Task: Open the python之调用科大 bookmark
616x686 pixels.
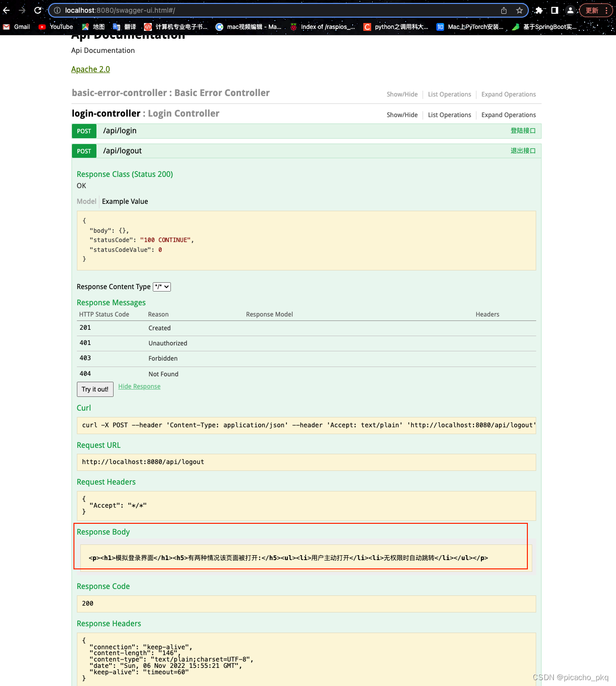Action: 396,27
